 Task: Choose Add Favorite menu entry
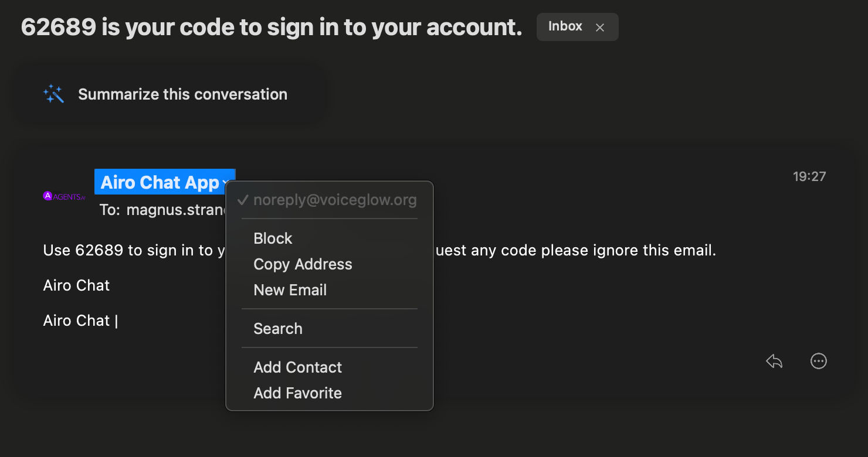click(x=297, y=393)
